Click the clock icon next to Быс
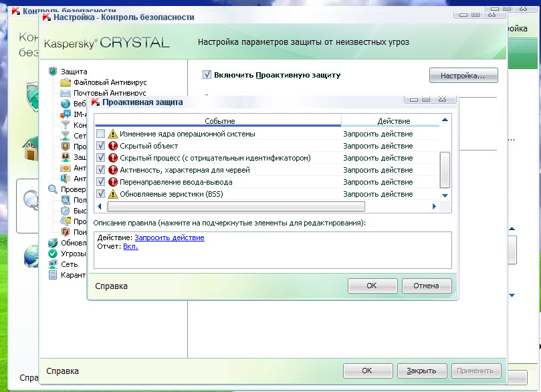The height and width of the screenshot is (392, 541). tap(66, 211)
